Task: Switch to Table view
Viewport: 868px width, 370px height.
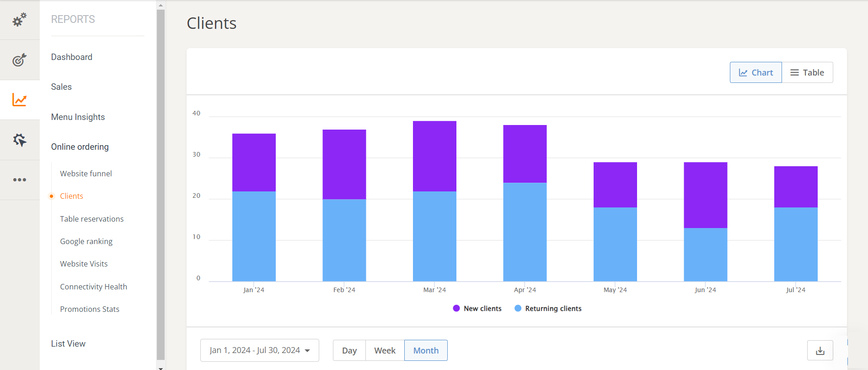Action: 807,72
